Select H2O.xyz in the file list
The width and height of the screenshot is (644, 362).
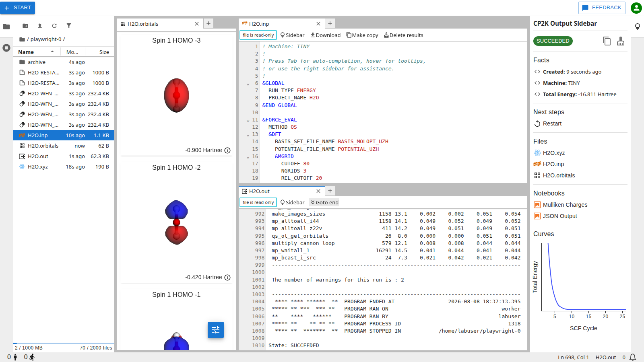[x=64, y=167]
